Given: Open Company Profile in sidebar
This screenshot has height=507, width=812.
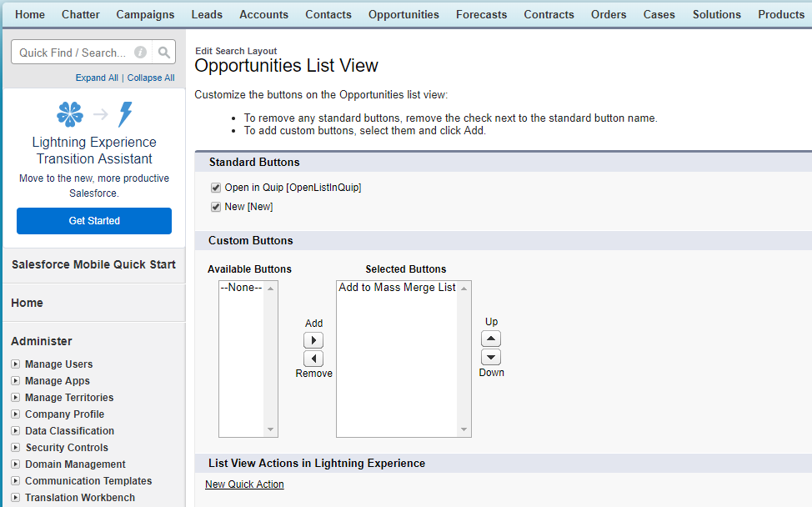Looking at the screenshot, I should click(65, 414).
